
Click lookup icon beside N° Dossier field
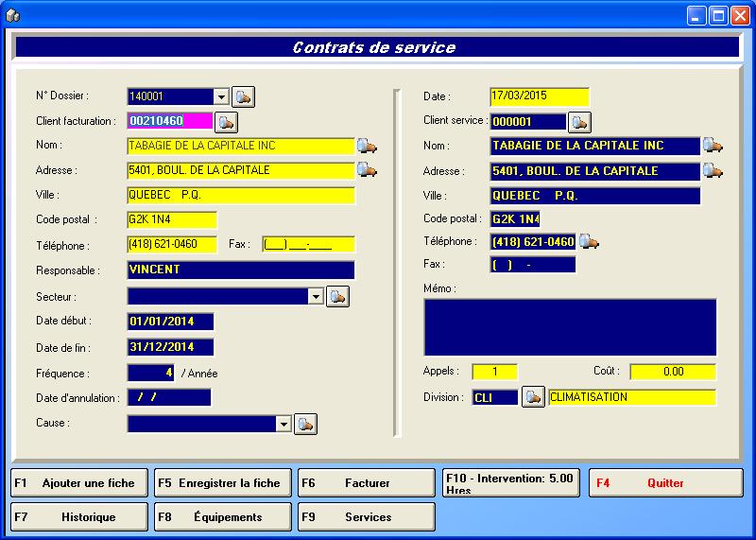pos(244,96)
